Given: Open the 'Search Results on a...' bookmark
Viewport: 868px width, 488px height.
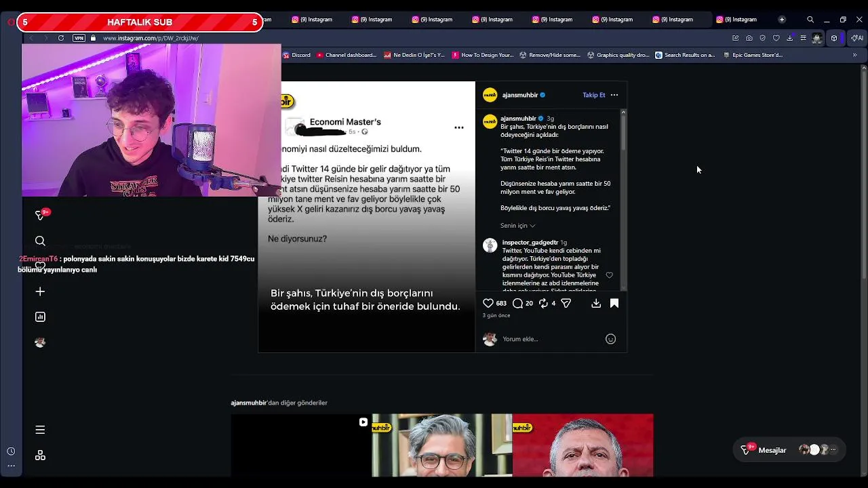Looking at the screenshot, I should click(x=686, y=55).
